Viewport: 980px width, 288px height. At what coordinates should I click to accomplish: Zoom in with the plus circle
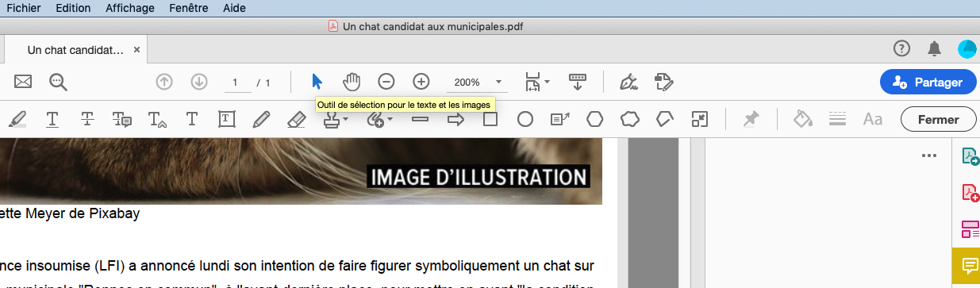tap(421, 81)
